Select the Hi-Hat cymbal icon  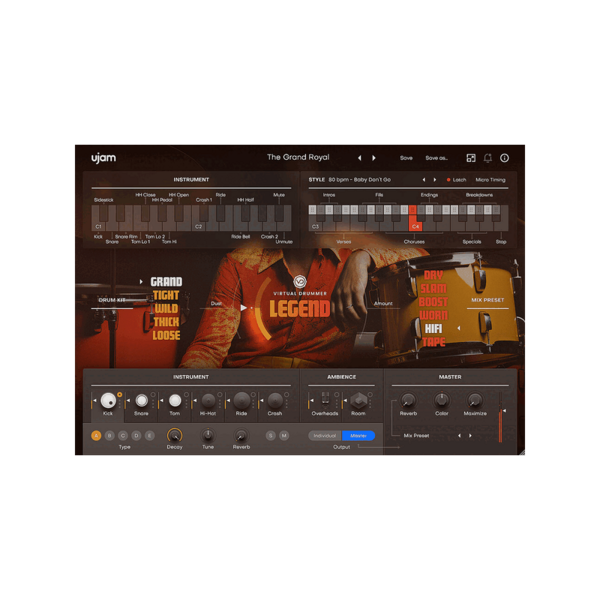coord(208,401)
